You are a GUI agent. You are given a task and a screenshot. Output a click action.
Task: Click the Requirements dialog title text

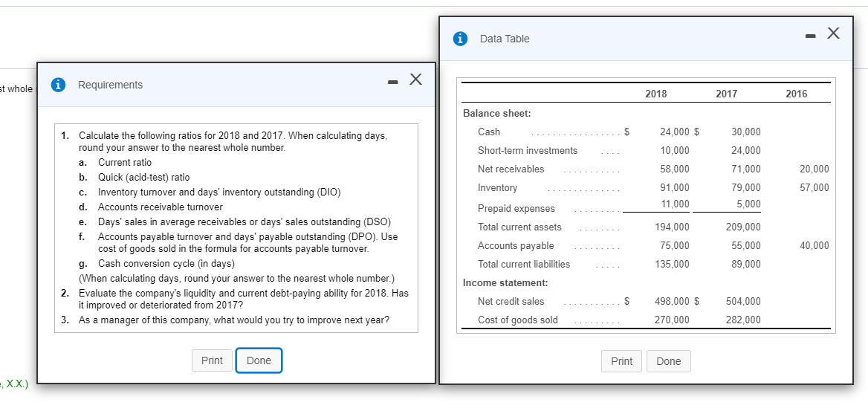[x=110, y=85]
